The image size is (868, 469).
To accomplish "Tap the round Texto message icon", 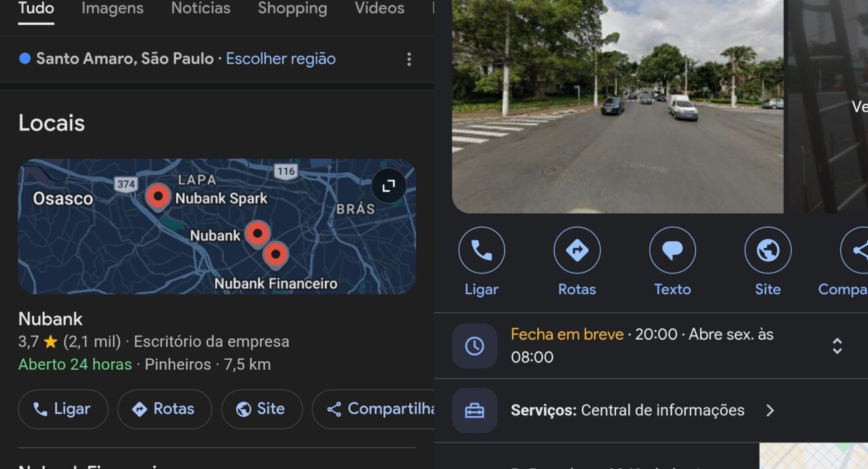I will pyautogui.click(x=672, y=251).
